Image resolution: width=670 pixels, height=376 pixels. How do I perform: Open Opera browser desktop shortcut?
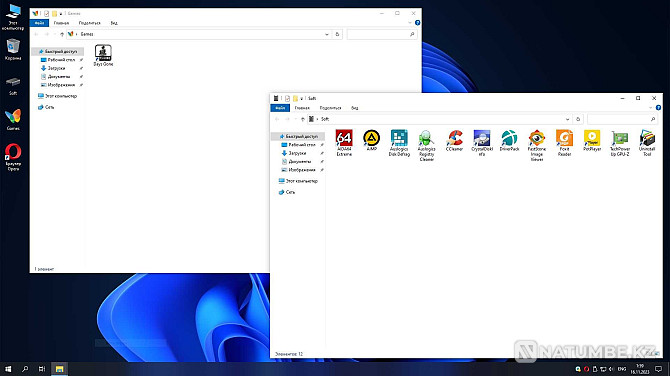[x=13, y=157]
